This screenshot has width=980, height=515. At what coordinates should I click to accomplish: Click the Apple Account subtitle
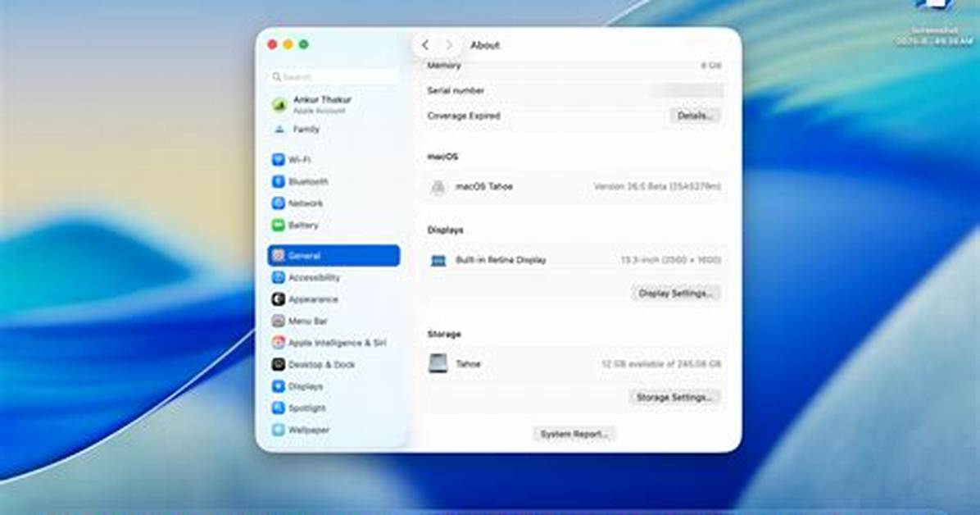320,111
